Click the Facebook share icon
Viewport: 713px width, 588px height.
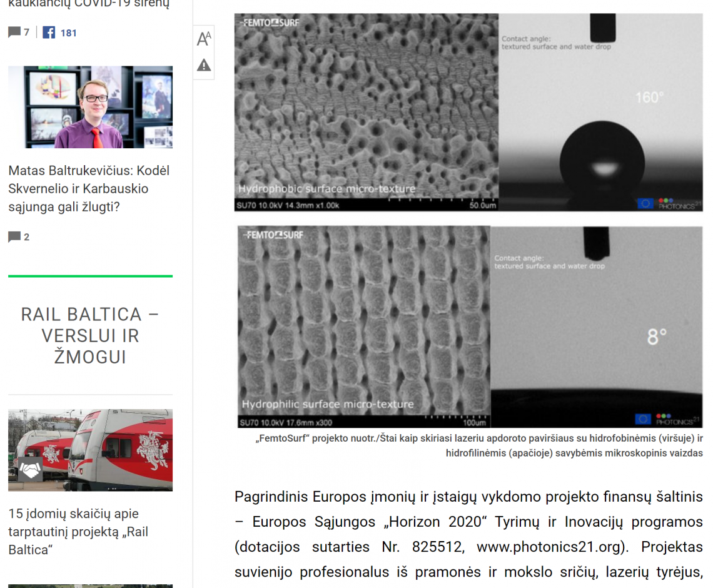tap(49, 33)
